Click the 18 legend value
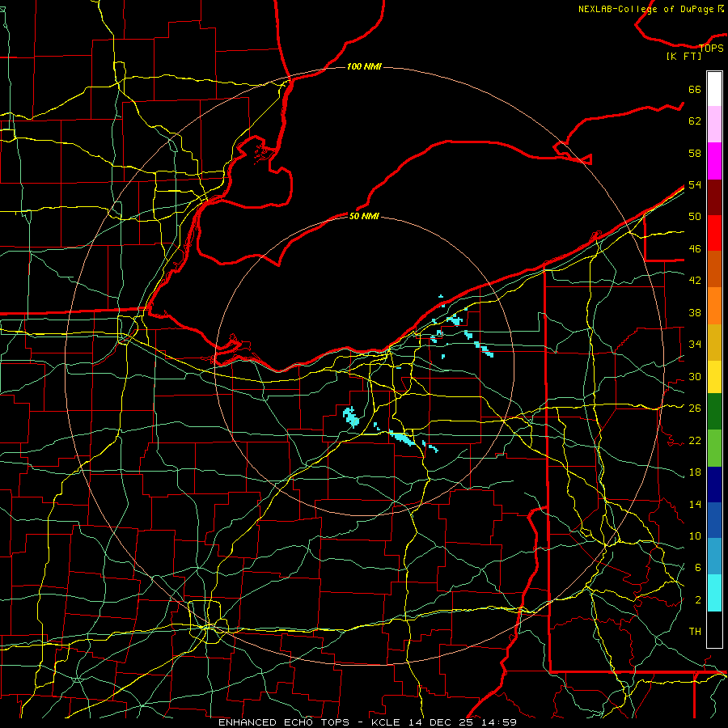Screen dimensions: 728x728 pos(695,472)
